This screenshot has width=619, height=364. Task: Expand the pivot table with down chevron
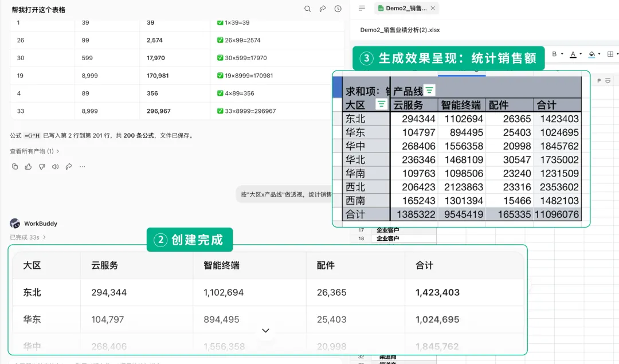pyautogui.click(x=266, y=330)
